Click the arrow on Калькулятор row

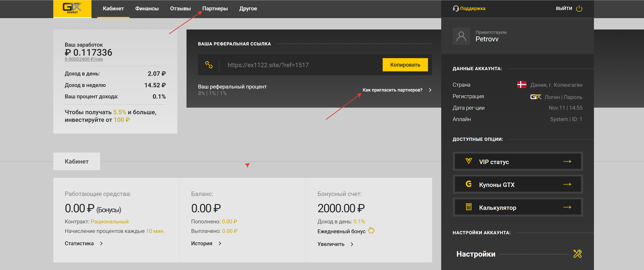[567, 207]
